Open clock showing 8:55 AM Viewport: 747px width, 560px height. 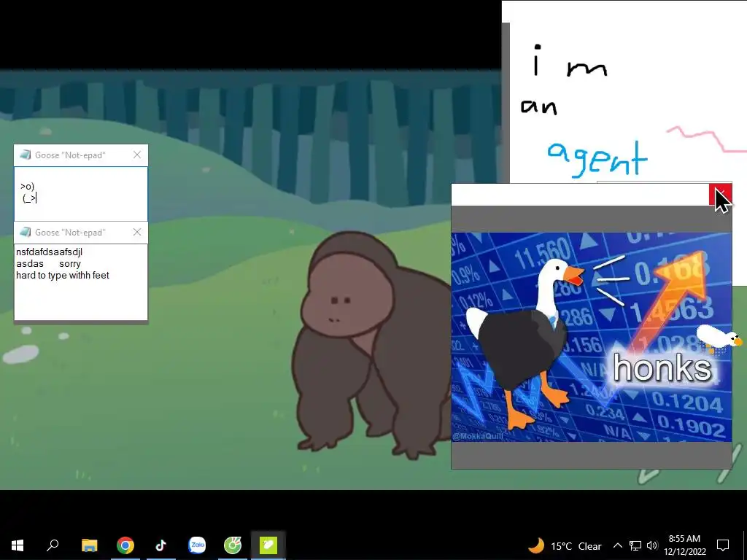click(684, 545)
